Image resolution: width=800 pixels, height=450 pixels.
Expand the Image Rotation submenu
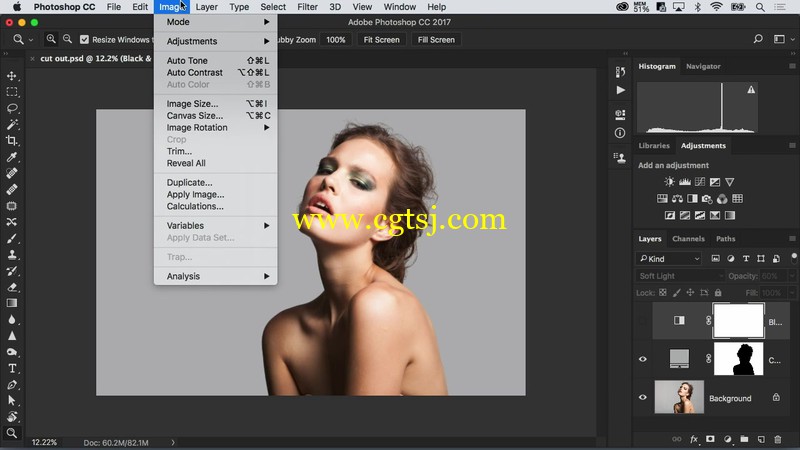coord(216,128)
